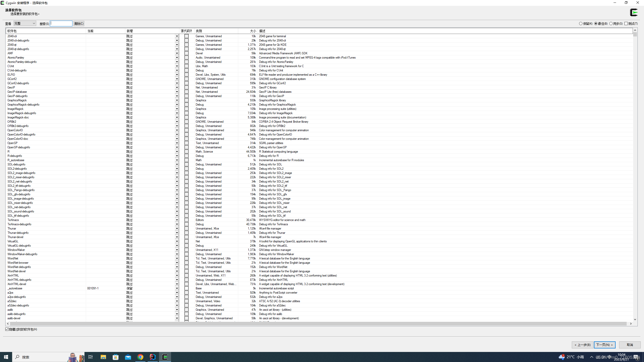
Task: Click vertical scrollbar down arrow
Action: [635, 320]
